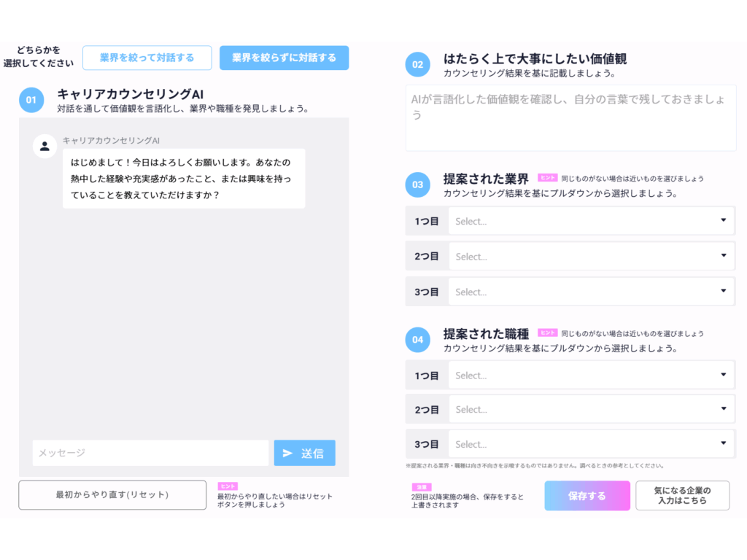Click 気になる企業の入力はこちら button
The image size is (747, 560).
click(682, 496)
